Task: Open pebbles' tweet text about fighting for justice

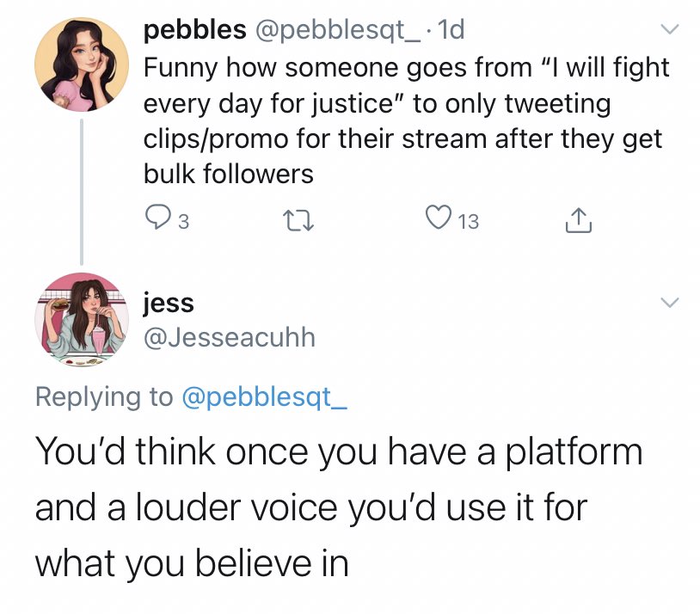Action: point(404,120)
